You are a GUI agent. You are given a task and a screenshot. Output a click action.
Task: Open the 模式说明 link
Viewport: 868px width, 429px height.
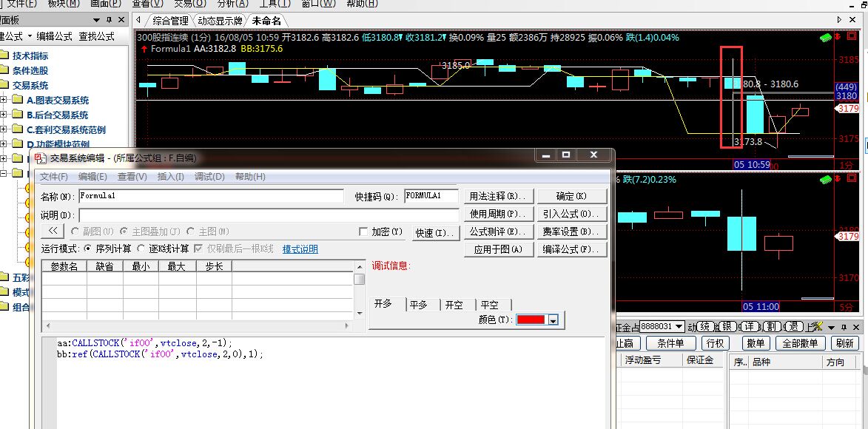pyautogui.click(x=300, y=249)
